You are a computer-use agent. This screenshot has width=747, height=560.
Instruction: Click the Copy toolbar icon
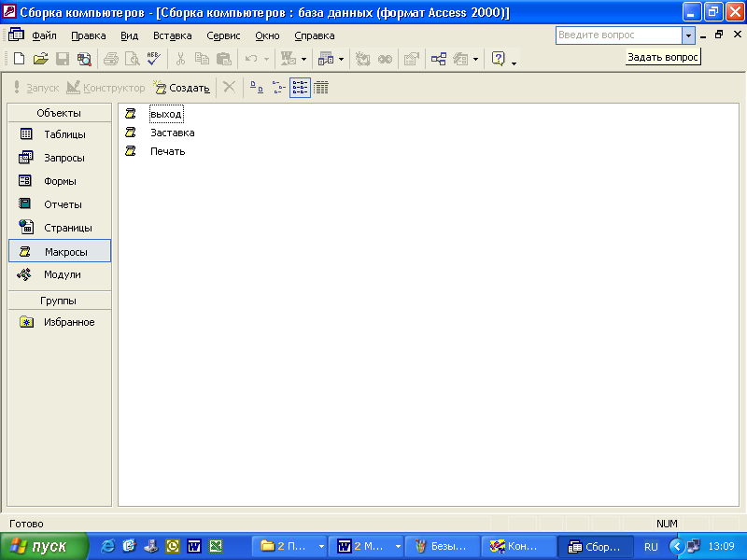click(202, 59)
